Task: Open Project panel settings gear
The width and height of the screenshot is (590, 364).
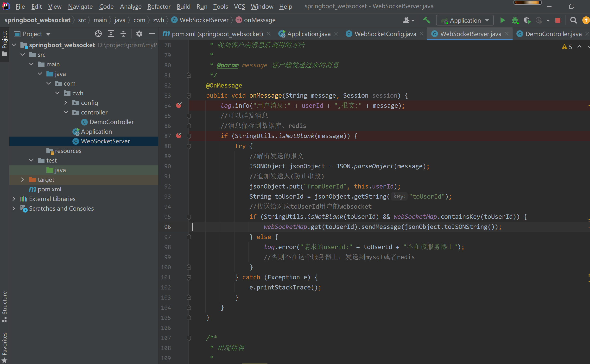Action: click(139, 34)
